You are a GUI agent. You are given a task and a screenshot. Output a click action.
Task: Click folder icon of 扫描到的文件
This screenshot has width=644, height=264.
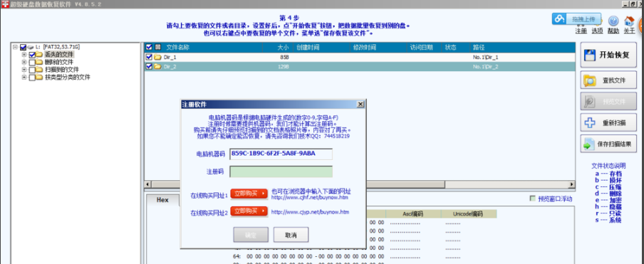tap(39, 70)
